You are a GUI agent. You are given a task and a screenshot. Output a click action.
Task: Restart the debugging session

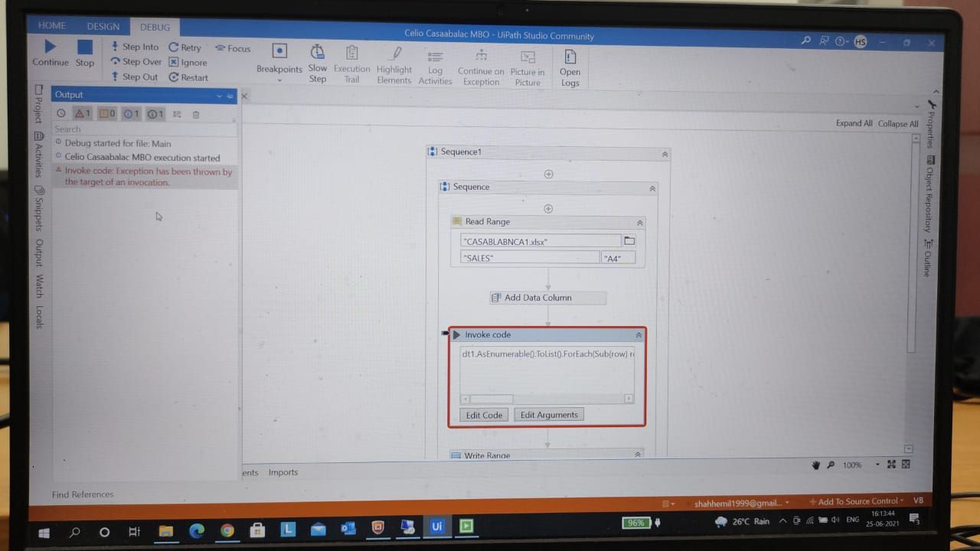(188, 77)
